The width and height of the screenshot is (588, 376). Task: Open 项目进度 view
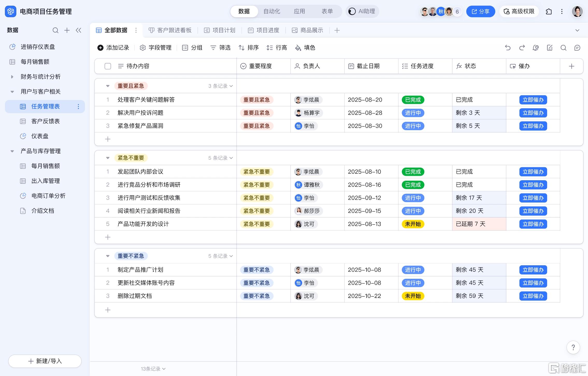(x=264, y=30)
